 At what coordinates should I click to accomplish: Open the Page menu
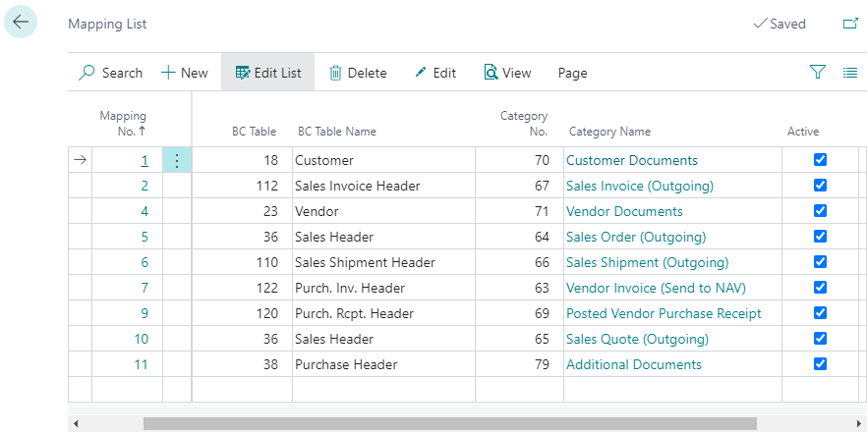(x=572, y=73)
